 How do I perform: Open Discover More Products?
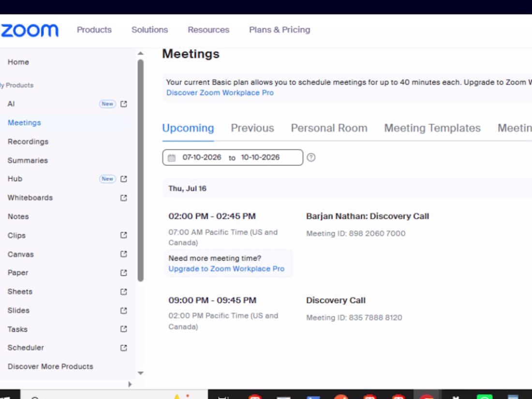(50, 367)
